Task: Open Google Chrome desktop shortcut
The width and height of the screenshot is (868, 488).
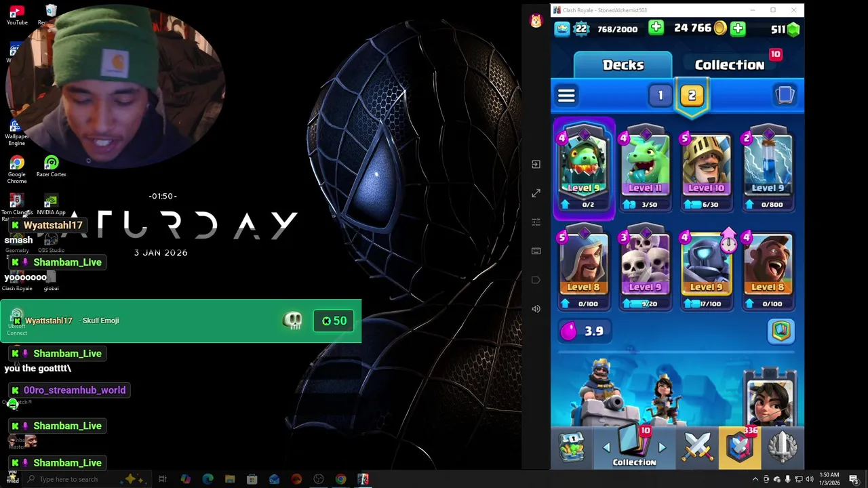Action: tap(17, 169)
